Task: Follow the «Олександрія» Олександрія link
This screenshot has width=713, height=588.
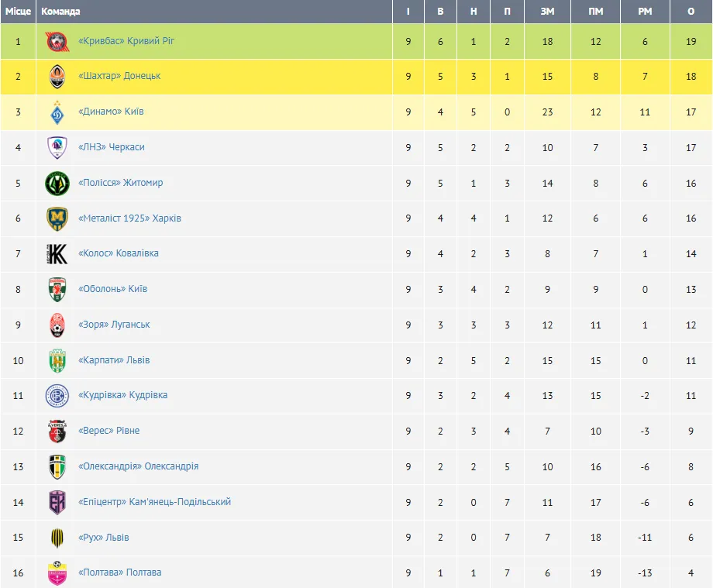Action: pos(138,466)
